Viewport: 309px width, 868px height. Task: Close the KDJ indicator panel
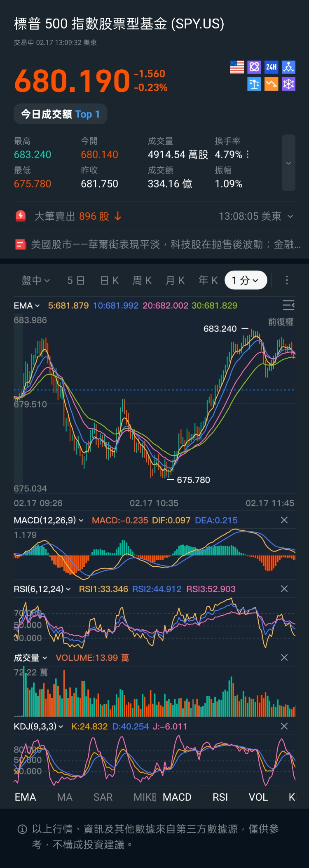click(x=284, y=726)
